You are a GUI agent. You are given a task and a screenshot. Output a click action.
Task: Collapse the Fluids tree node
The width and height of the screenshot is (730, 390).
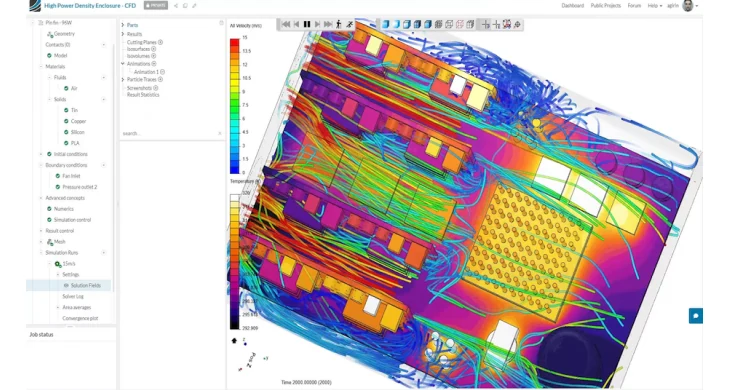click(x=49, y=77)
